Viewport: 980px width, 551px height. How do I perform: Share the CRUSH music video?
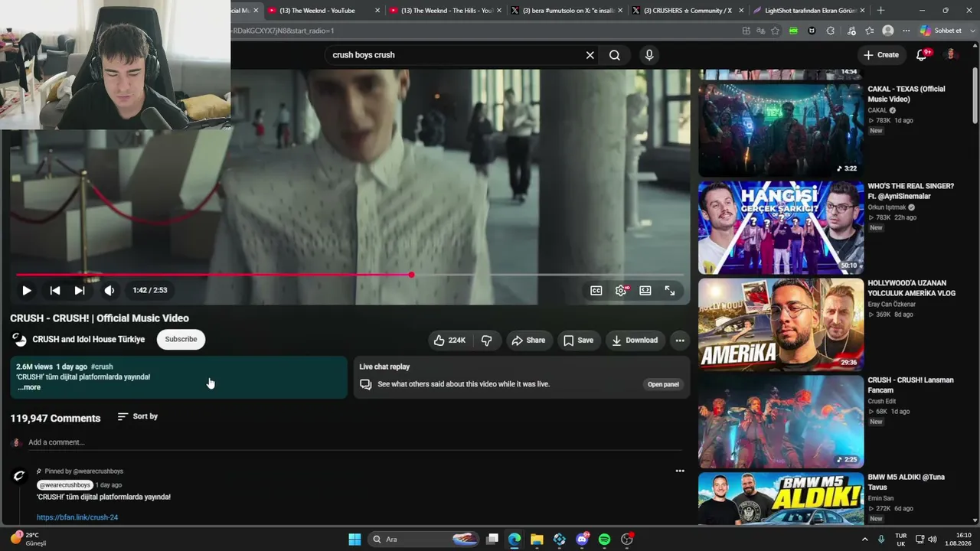point(528,341)
